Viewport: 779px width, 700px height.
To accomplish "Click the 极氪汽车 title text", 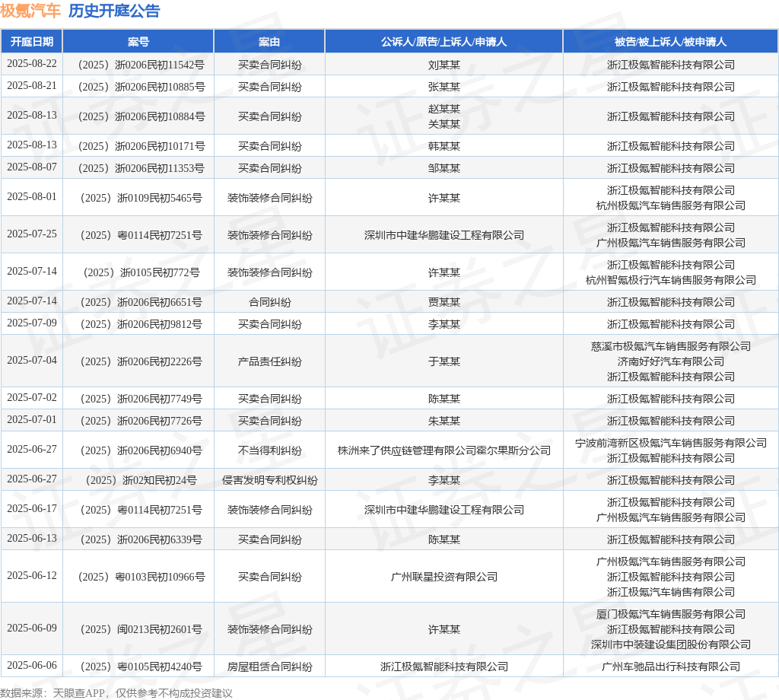I will pos(30,11).
